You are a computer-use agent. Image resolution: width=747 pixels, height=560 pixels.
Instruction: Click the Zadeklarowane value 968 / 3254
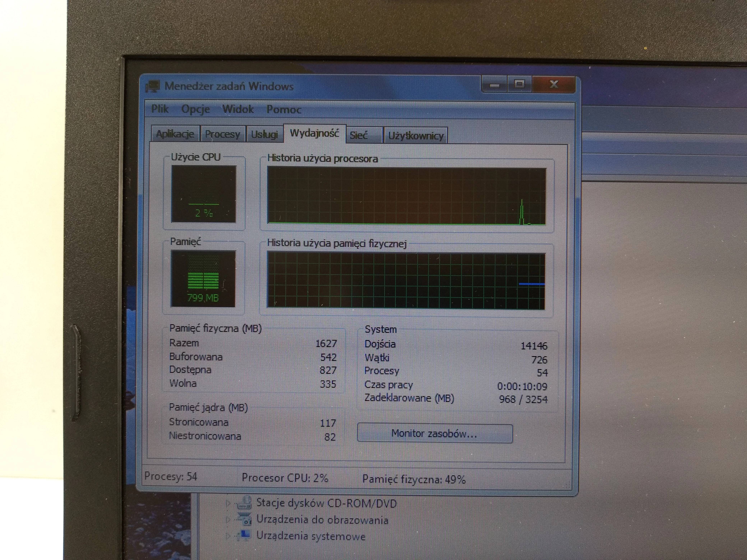pyautogui.click(x=523, y=400)
